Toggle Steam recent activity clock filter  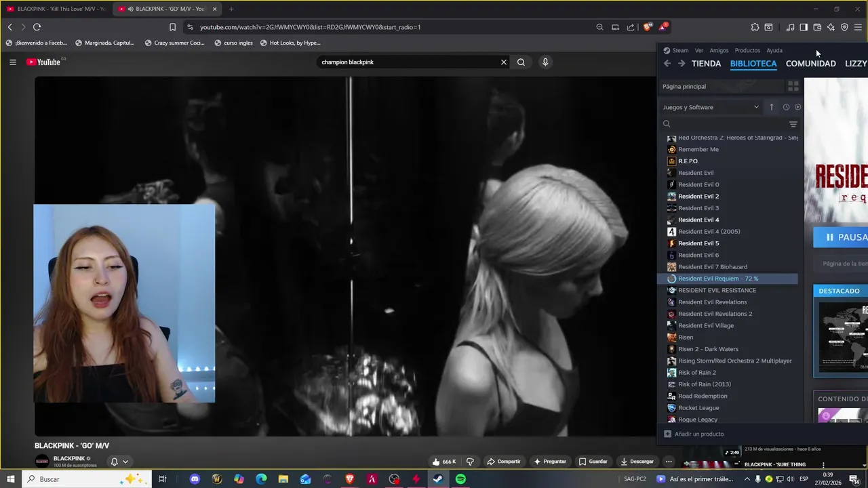pyautogui.click(x=786, y=107)
